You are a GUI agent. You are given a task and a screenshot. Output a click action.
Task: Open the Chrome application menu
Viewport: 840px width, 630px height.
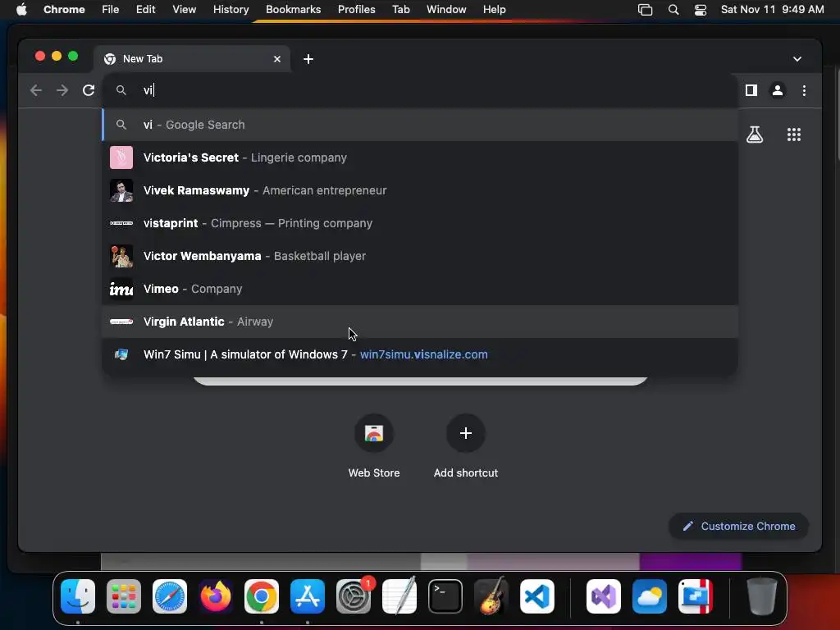tap(64, 10)
